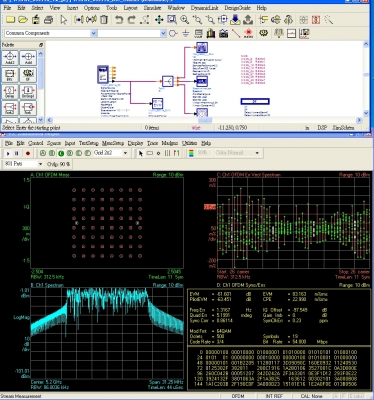Click the red Insert Wire icon
374x400 pixels.
pyautogui.click(x=236, y=33)
